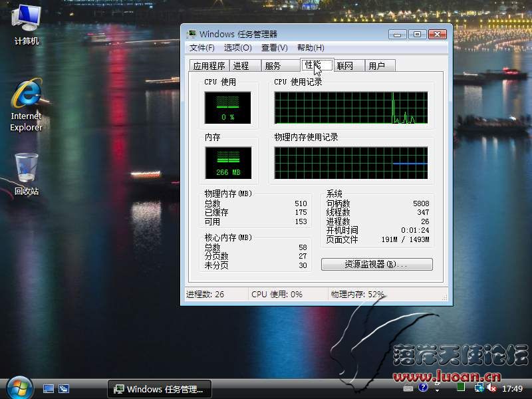This screenshot has height=399, width=532.
Task: Switch to the 进程 tab
Action: pos(245,66)
